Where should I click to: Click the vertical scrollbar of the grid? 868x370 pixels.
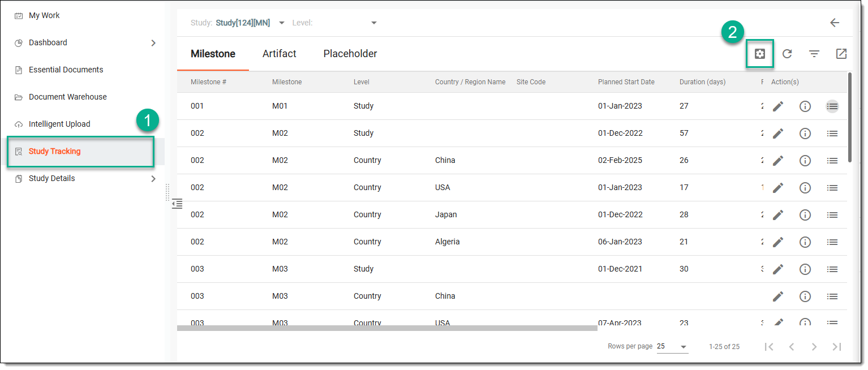849,117
